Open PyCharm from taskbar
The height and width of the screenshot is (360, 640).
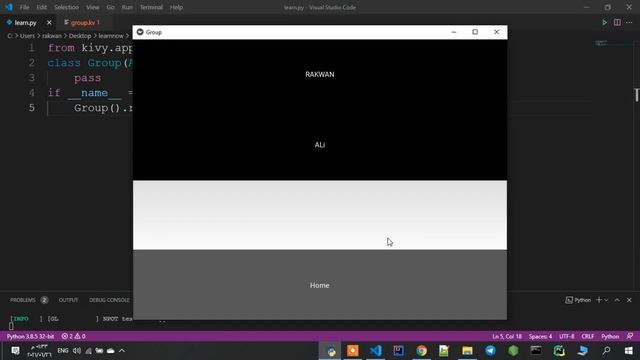point(559,351)
